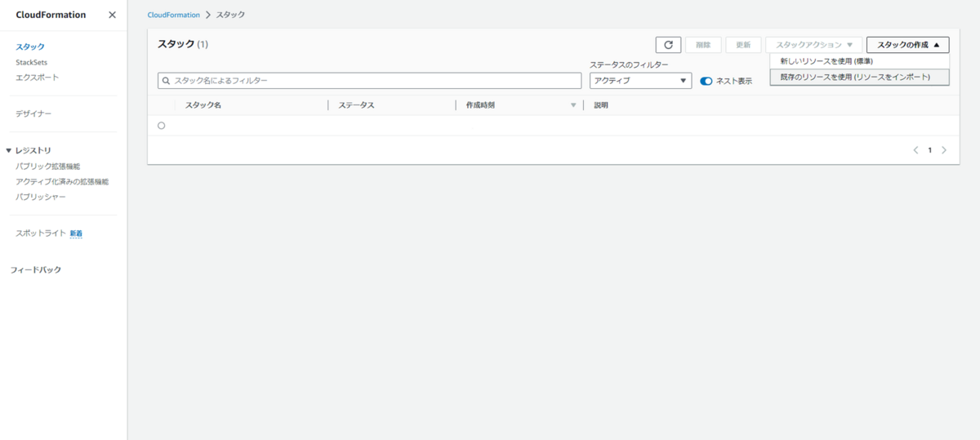Viewport: 980px width, 440px height.
Task: Open the ステータスのフィルター アクティブ dropdown
Action: (641, 81)
